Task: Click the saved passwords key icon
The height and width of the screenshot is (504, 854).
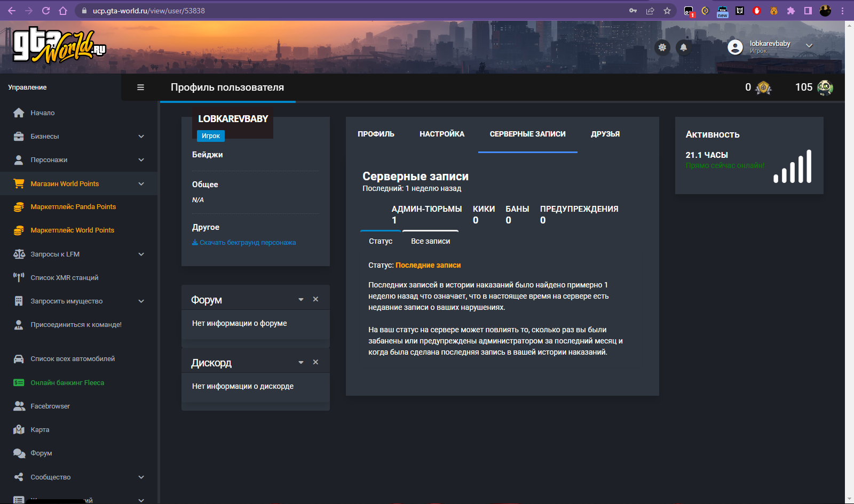Action: coord(633,11)
